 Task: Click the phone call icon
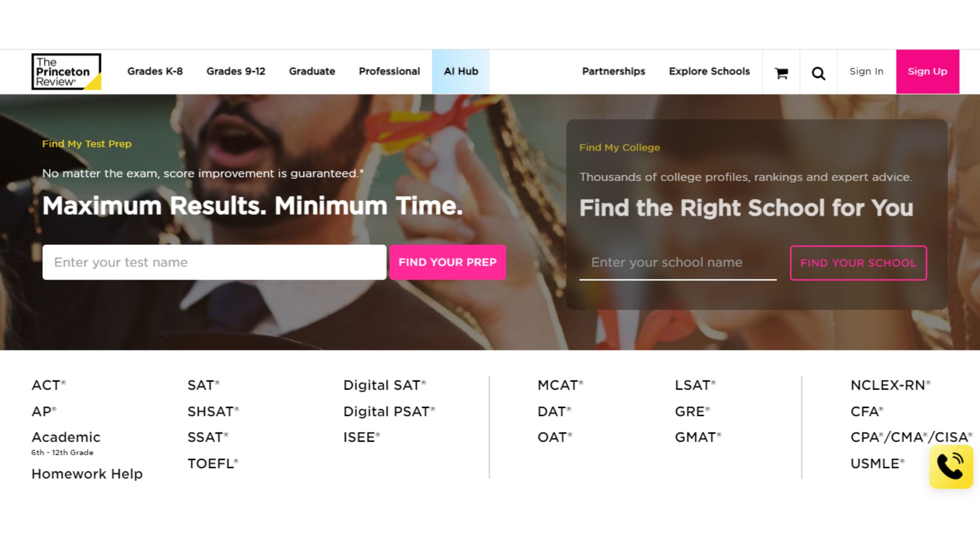click(x=951, y=467)
